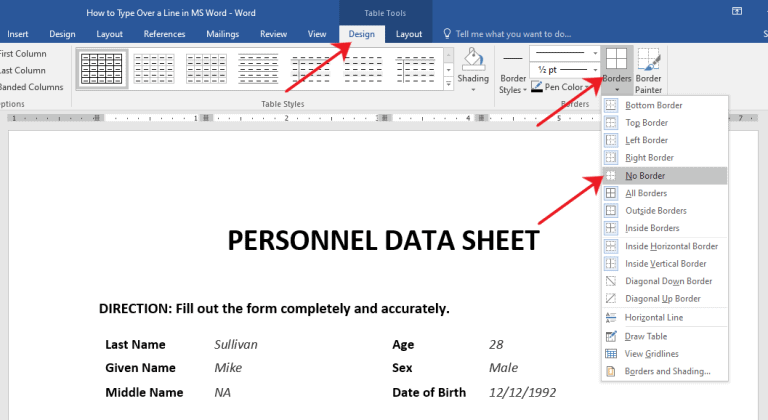Click the Diagonal Down Border icon

[611, 281]
